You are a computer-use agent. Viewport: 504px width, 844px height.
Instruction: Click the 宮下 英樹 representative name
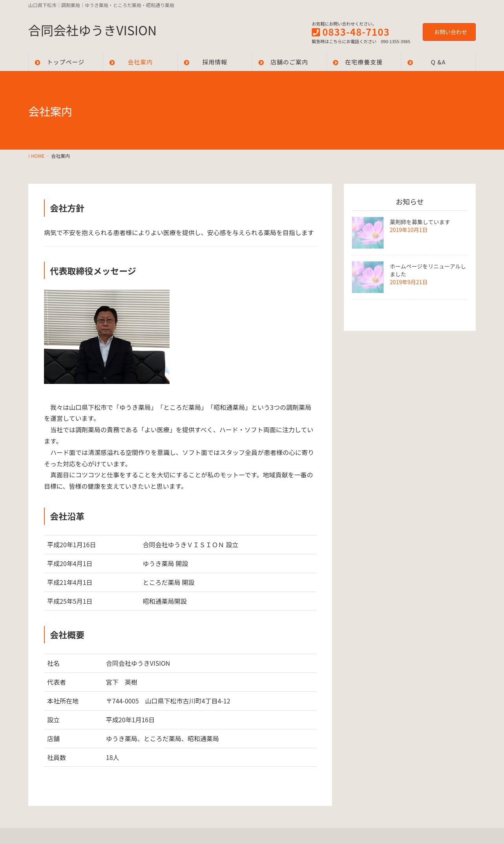(x=122, y=682)
